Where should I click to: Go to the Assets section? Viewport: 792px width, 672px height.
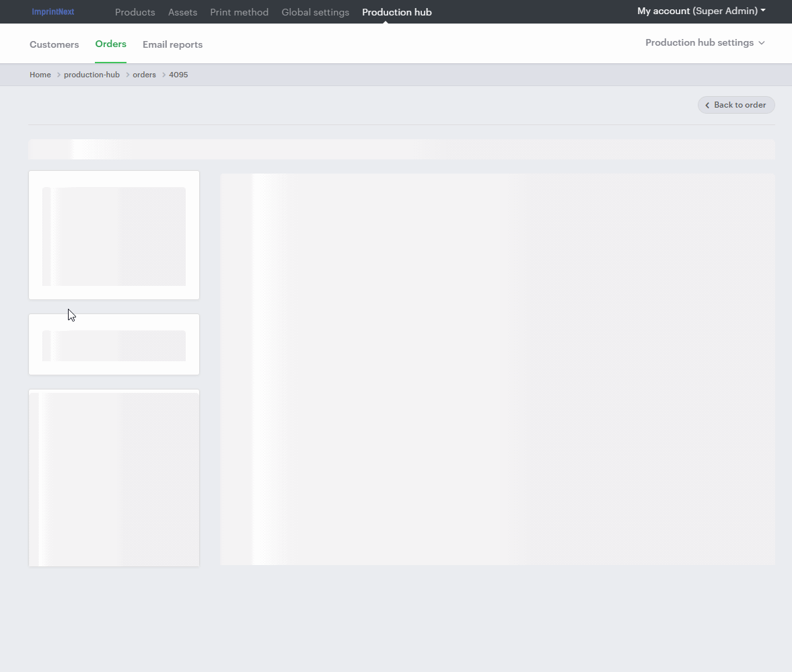coord(182,12)
